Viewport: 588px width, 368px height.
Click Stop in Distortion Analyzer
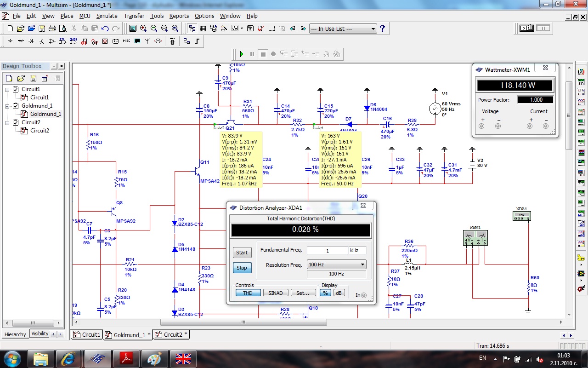click(x=242, y=268)
